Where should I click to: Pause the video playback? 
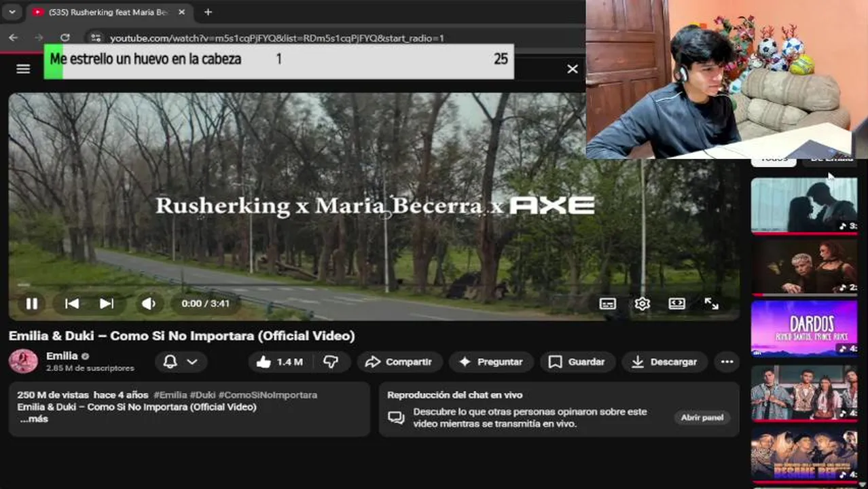(31, 304)
